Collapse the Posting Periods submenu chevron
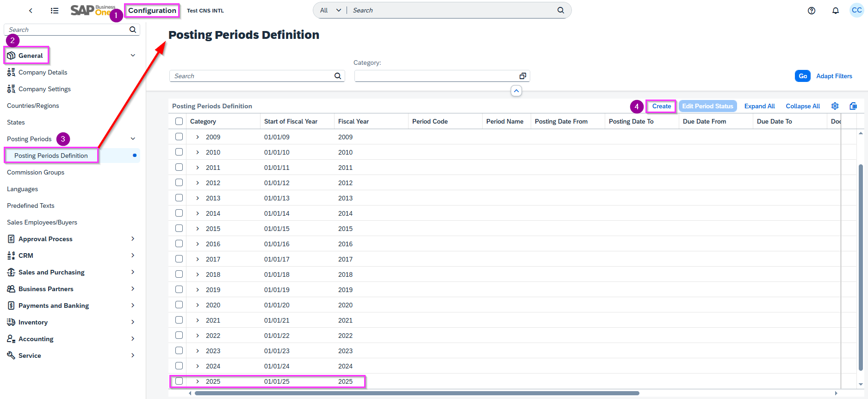Viewport: 868px width, 399px height. pos(133,139)
